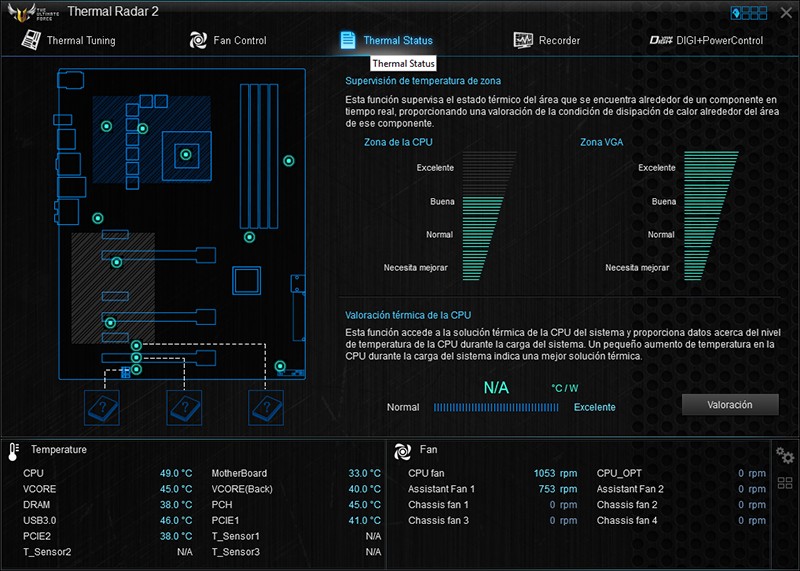The height and width of the screenshot is (571, 800).
Task: Select the far-left sensor dot in VRM zone
Action: point(106,126)
